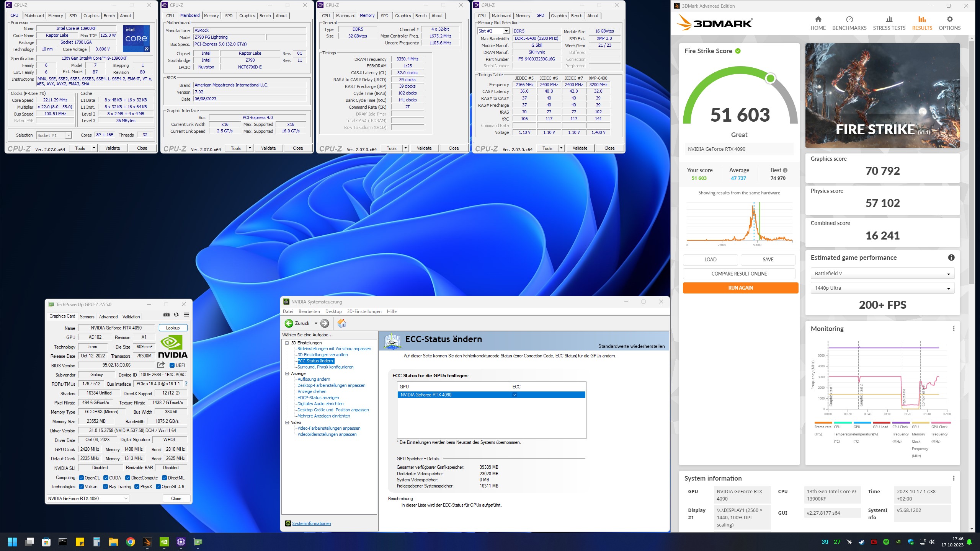Viewport: 980px width, 551px height.
Task: Click RUN AGAIN in 3DMark
Action: click(740, 288)
